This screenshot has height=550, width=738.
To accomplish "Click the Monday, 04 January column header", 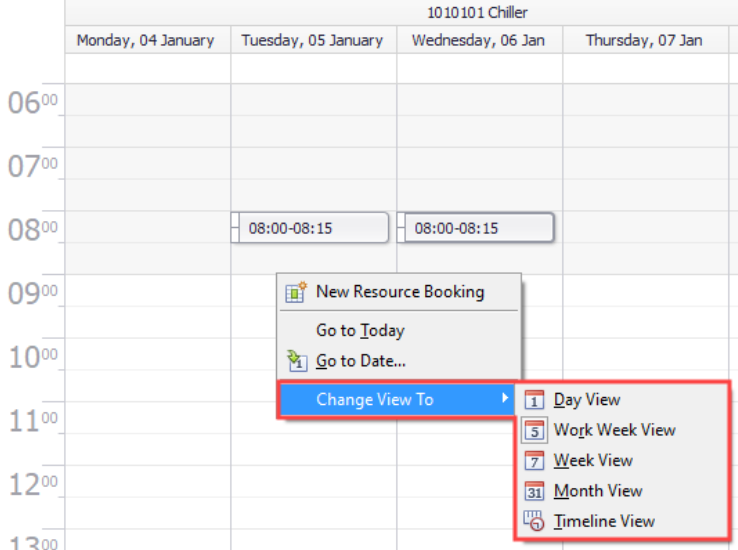I will tap(146, 40).
